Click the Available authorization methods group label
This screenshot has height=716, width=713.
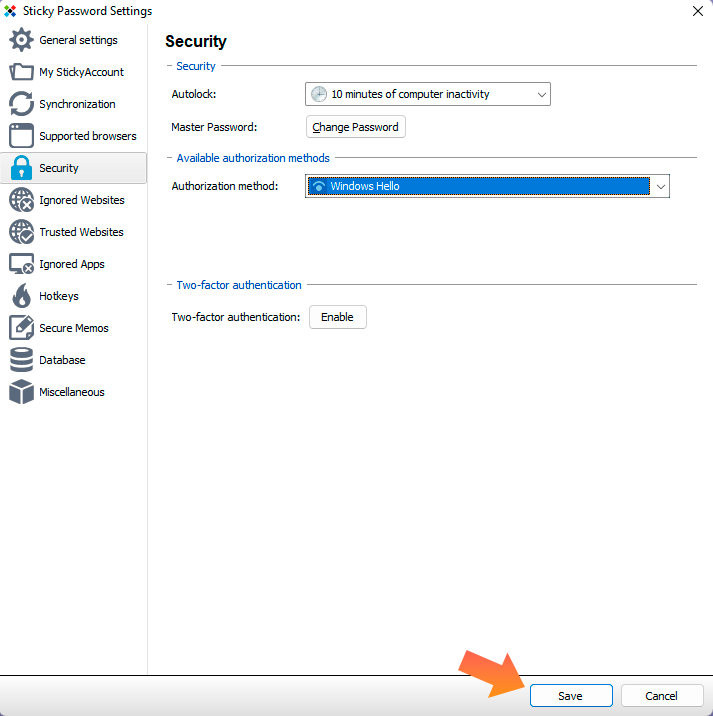pos(253,158)
